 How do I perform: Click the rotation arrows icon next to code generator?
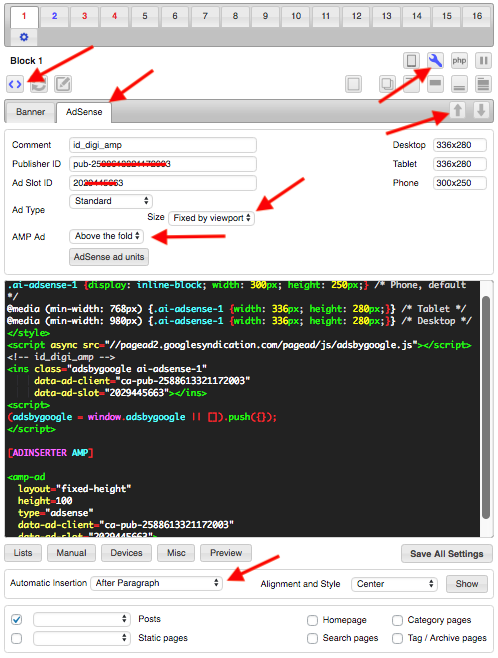pyautogui.click(x=39, y=84)
